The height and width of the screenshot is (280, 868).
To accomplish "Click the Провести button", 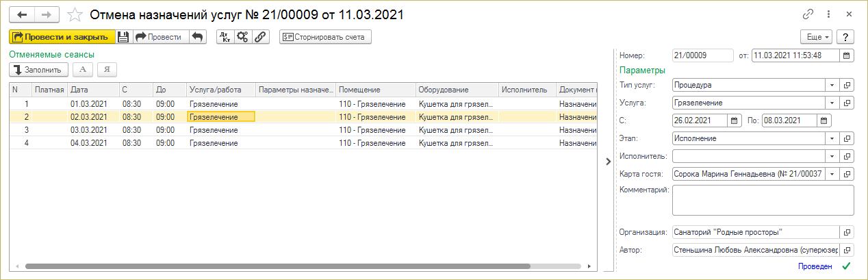I will (x=159, y=37).
